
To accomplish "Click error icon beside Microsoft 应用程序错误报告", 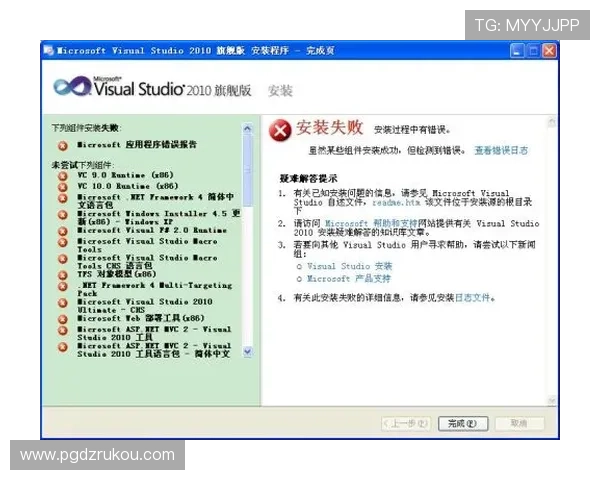I will click(63, 145).
